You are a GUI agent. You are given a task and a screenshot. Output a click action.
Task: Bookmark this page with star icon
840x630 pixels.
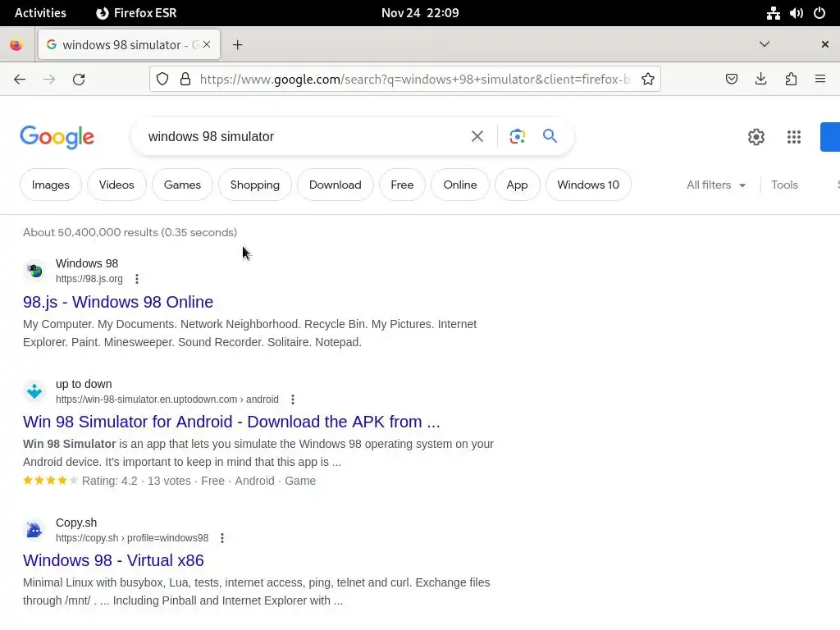648,80
